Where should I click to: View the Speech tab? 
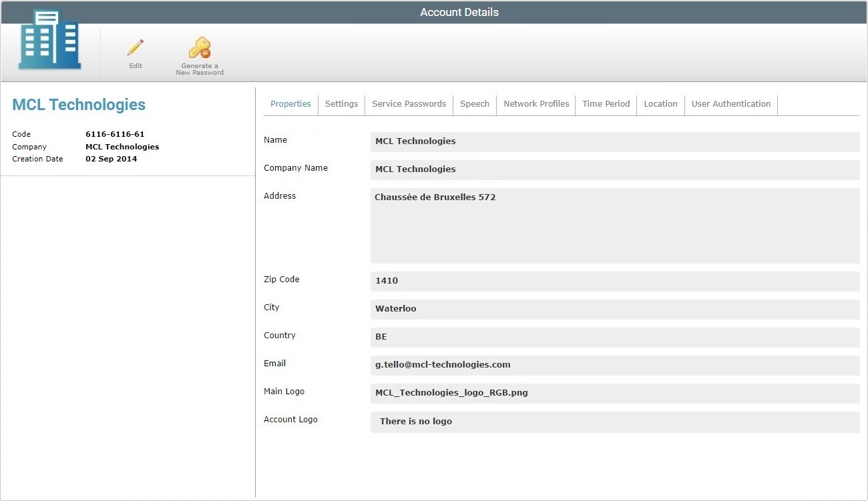pyautogui.click(x=474, y=104)
